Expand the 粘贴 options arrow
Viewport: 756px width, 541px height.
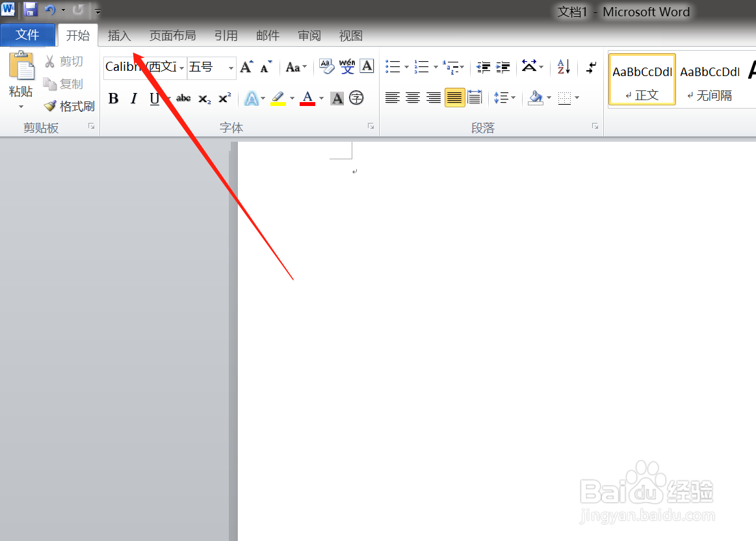pos(21,106)
